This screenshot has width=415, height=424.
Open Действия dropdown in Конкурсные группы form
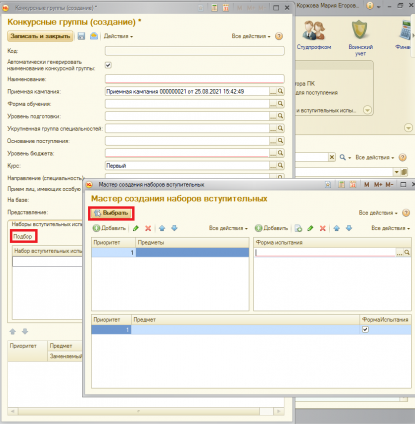(x=118, y=36)
